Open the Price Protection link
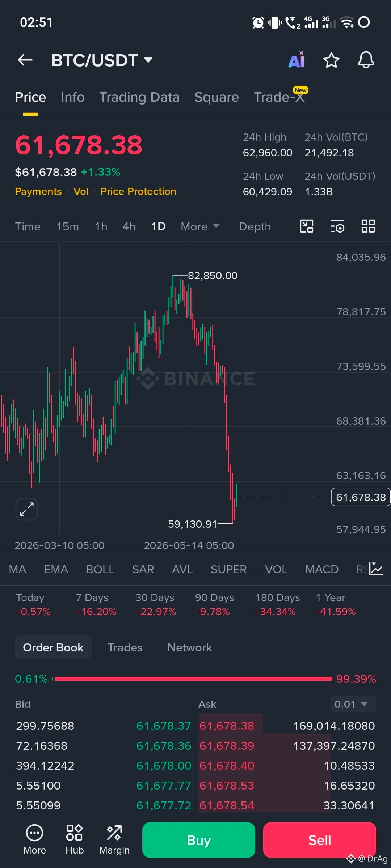This screenshot has width=391, height=868. (138, 191)
